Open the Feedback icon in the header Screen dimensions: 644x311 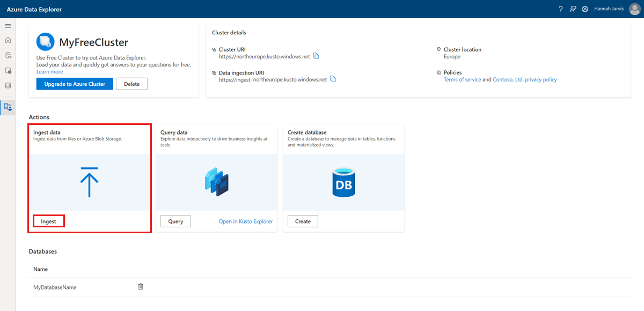point(573,9)
